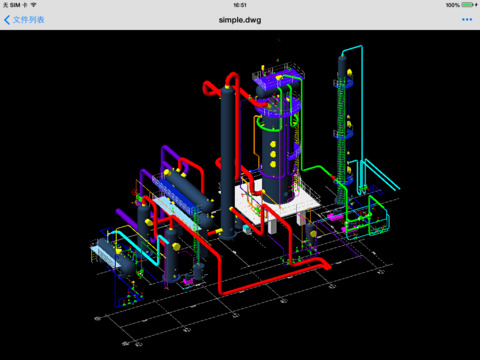Viewport: 480px width, 360px height.
Task: Open the three-dot more options menu
Action: pyautogui.click(x=467, y=20)
